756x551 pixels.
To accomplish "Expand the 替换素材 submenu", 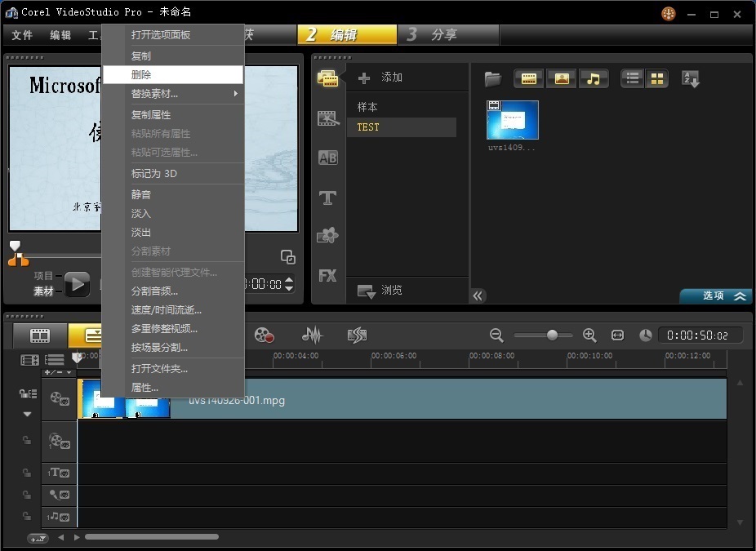I will click(x=173, y=94).
